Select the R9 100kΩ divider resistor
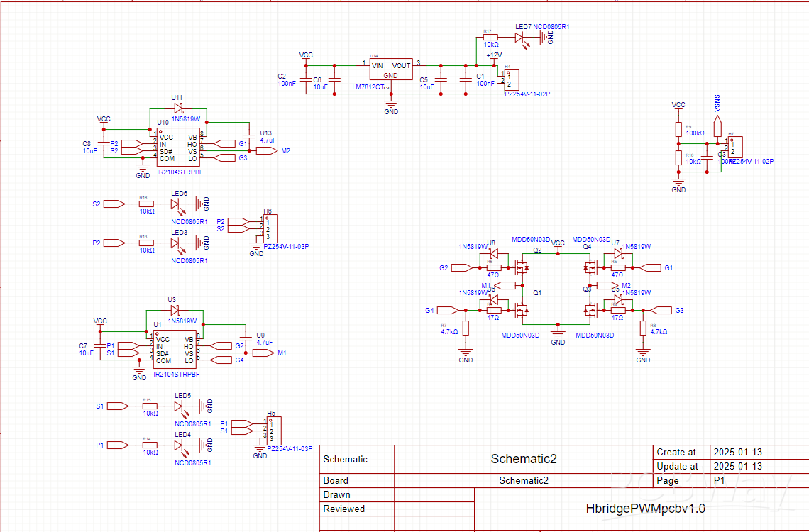 tap(678, 128)
